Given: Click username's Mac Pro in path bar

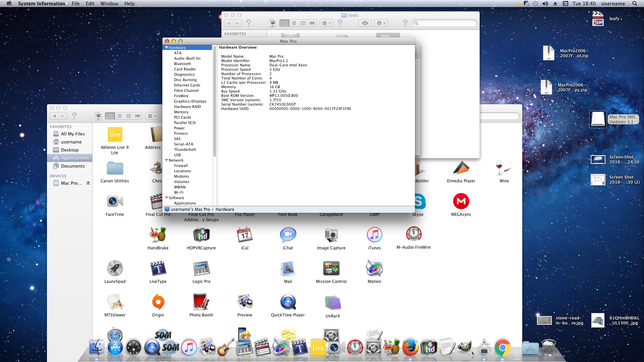Looking at the screenshot, I should click(190, 209).
